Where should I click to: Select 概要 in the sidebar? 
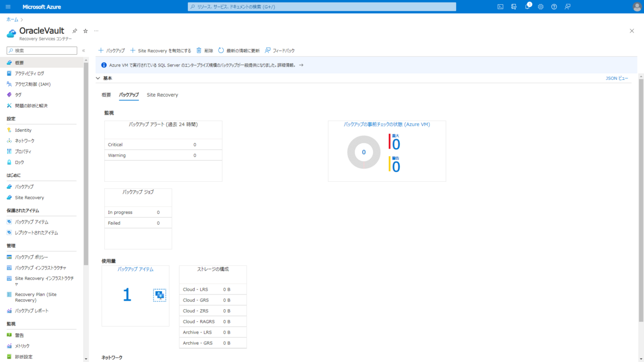tap(42, 63)
